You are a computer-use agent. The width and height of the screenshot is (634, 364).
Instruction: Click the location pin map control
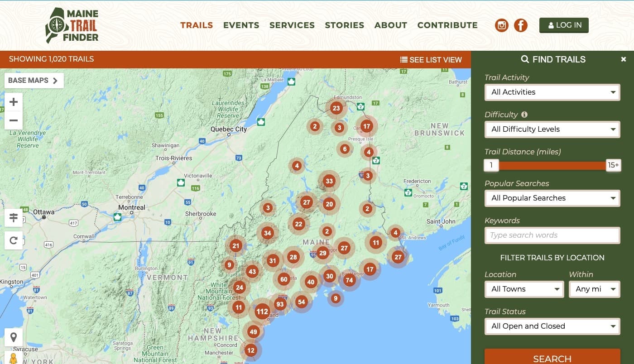click(x=14, y=337)
